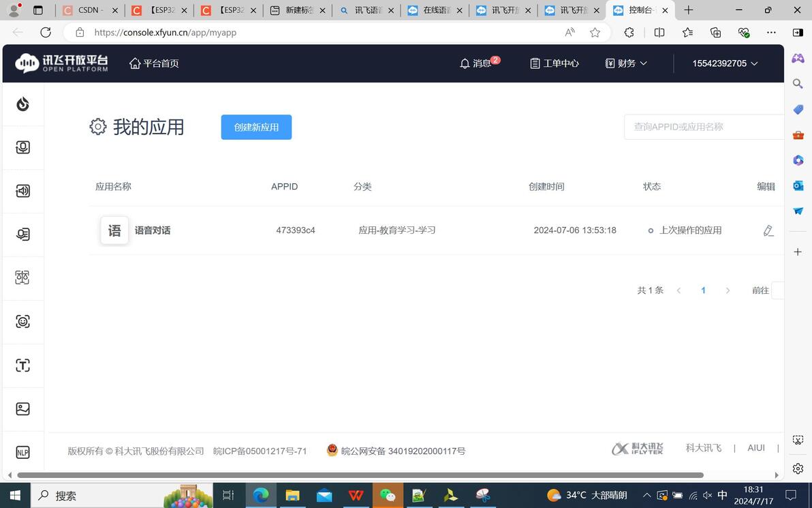Open the NLP sidebar icon
This screenshot has height=508, width=812.
point(22,452)
